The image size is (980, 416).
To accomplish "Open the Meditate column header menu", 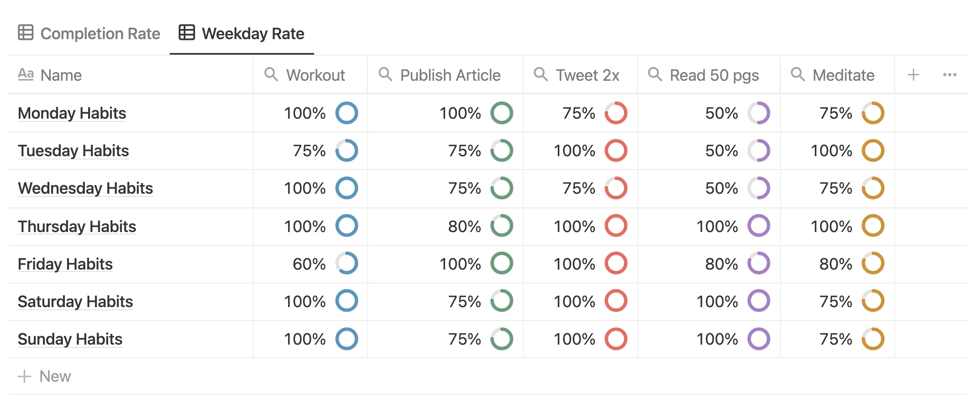I will pos(837,75).
